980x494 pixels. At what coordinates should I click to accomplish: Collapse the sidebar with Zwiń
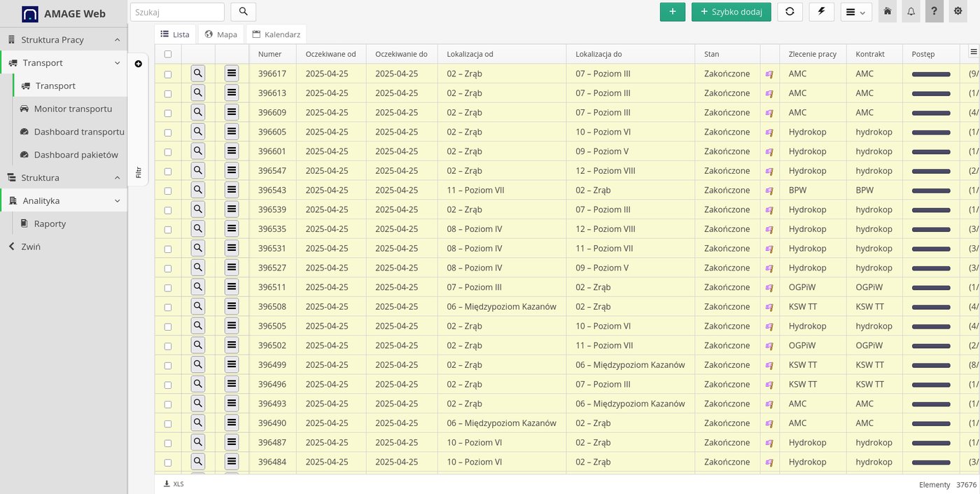pyautogui.click(x=64, y=247)
